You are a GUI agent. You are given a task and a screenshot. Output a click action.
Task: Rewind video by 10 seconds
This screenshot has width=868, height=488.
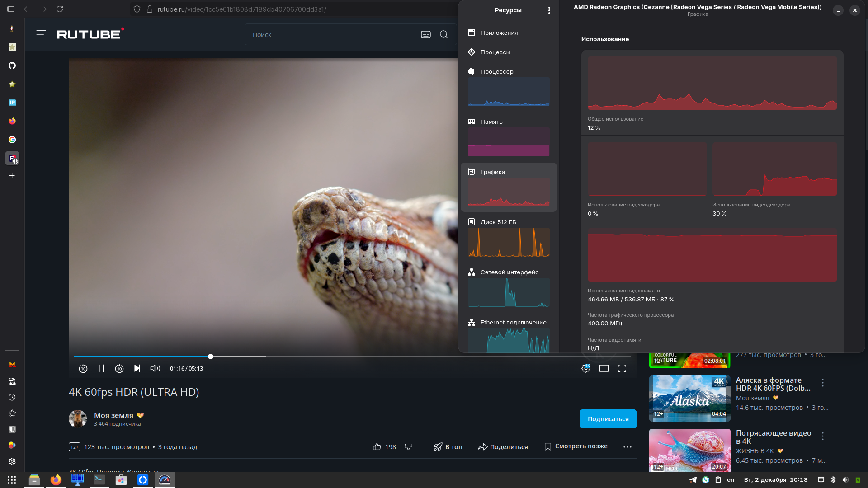click(83, 368)
